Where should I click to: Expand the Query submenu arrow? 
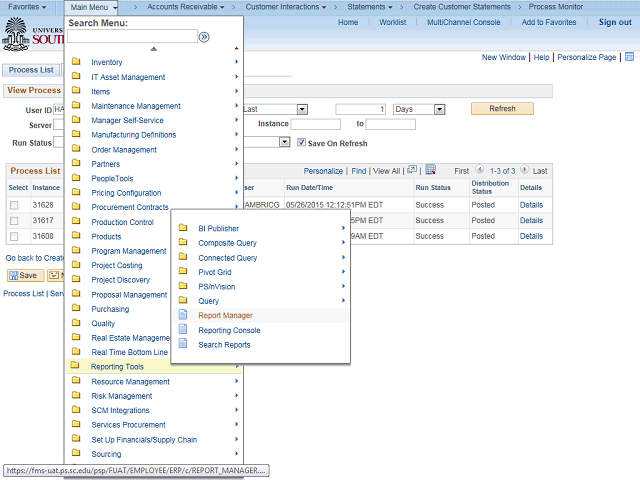point(345,301)
